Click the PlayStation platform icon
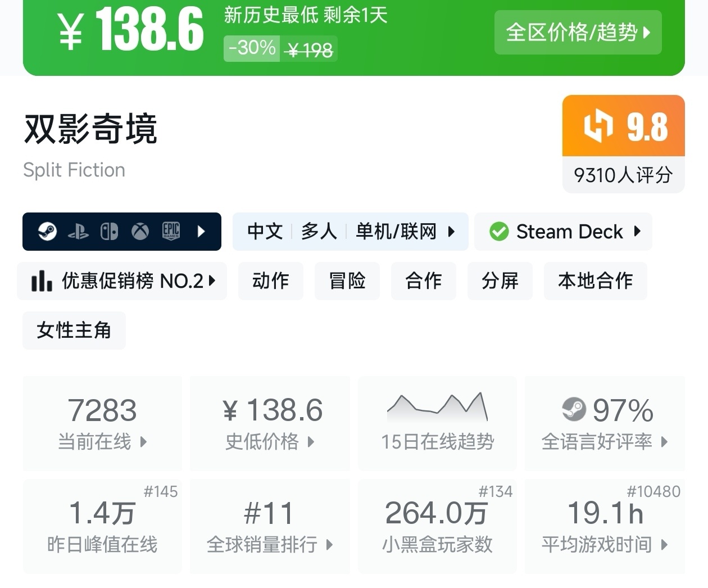708x588 pixels. click(78, 232)
